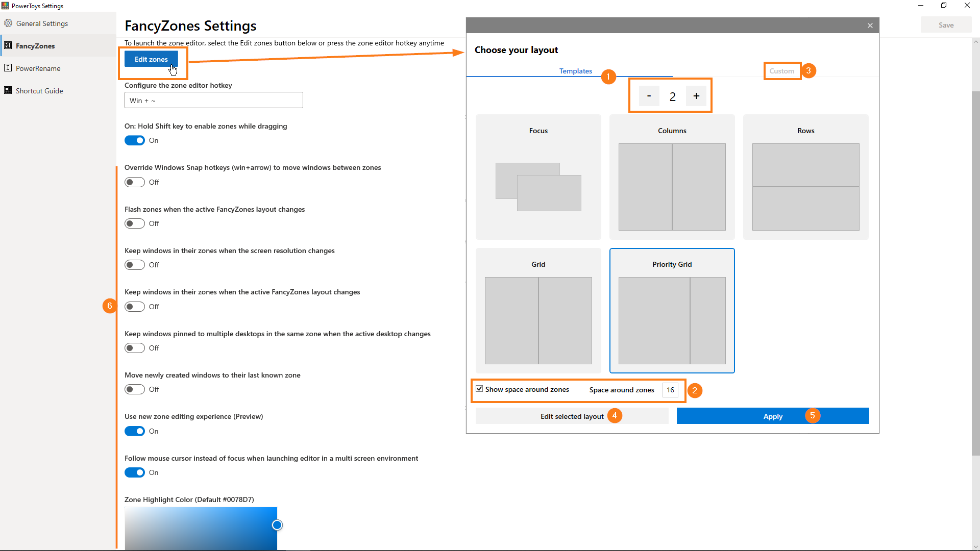Switch to the Custom tab
The image size is (980, 551).
coord(782,71)
